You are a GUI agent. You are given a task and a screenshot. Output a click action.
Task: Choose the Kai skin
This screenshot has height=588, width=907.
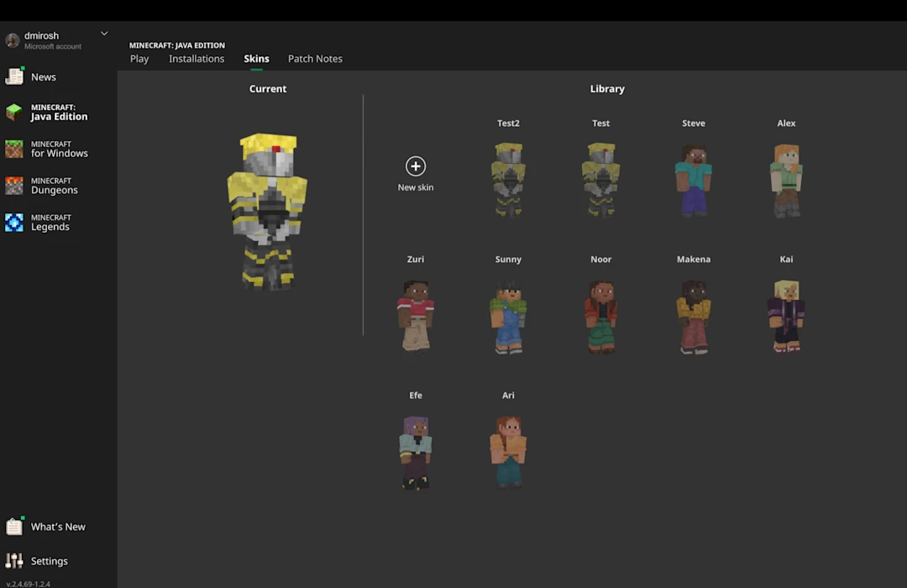point(786,316)
